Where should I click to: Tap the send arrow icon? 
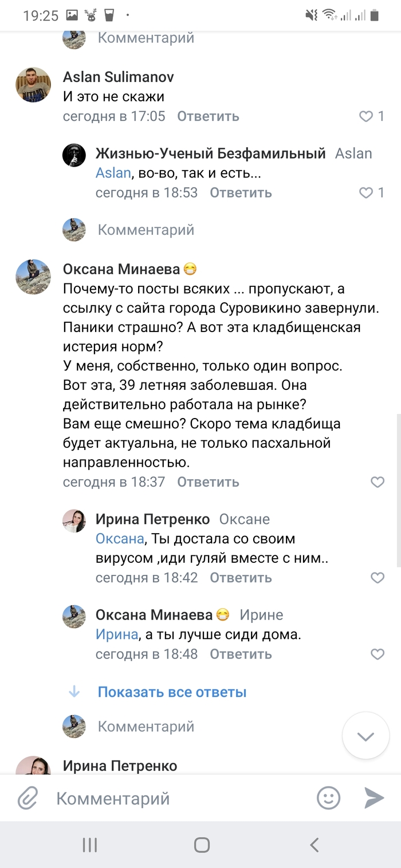click(x=374, y=798)
